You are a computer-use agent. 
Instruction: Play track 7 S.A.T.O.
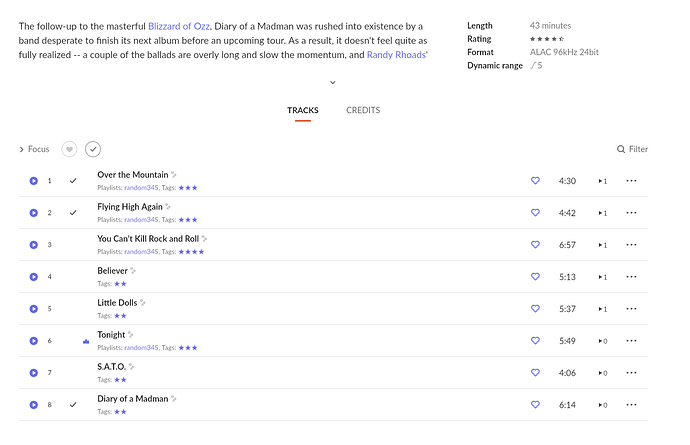coord(33,373)
